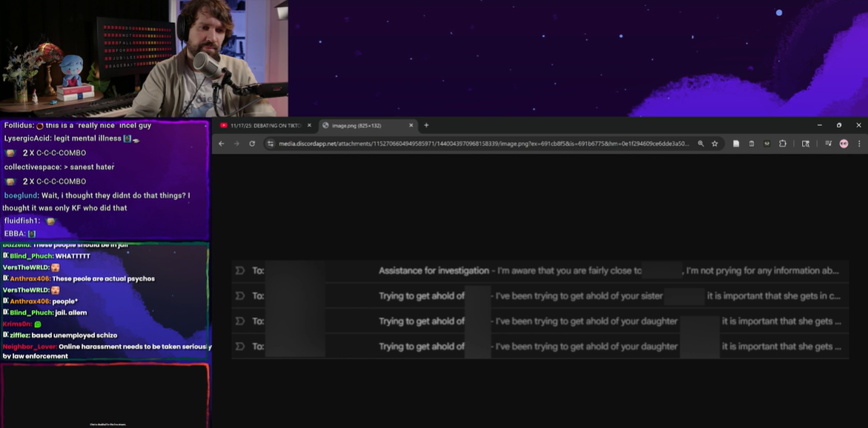Reload the image.png page
Image resolution: width=868 pixels, height=428 pixels.
pos(252,144)
